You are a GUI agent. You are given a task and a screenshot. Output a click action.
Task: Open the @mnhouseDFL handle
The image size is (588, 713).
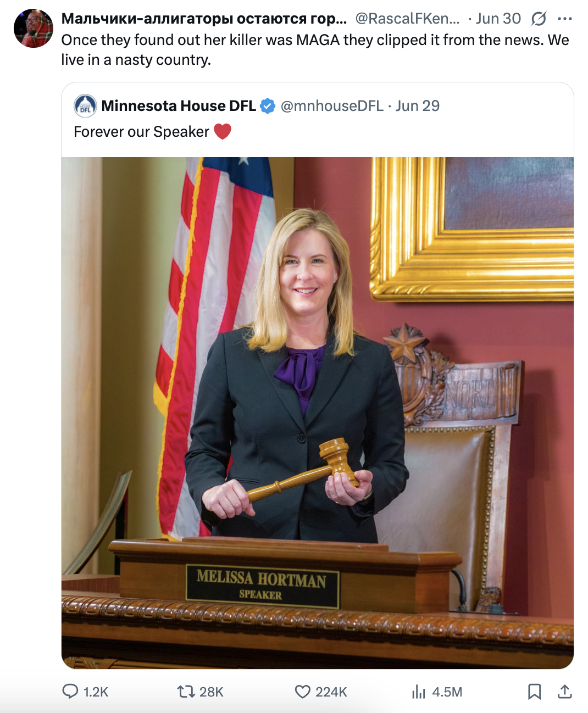[x=332, y=105]
